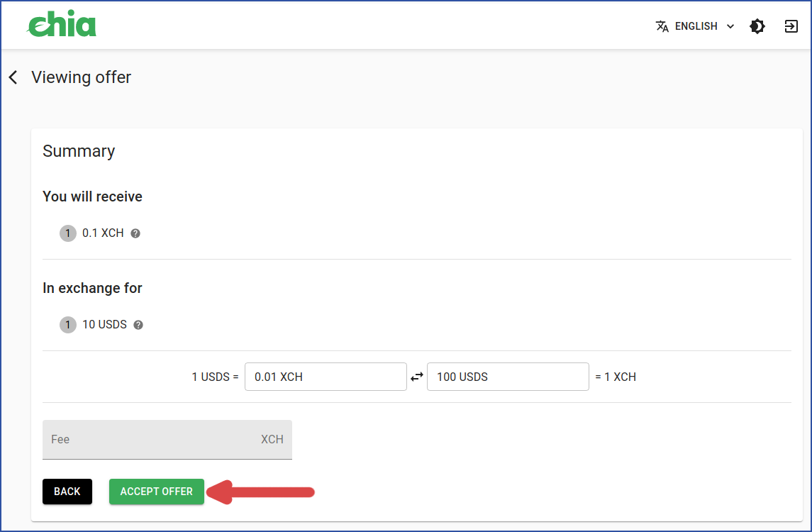
Task: Focus the Fee XCH input field
Action: (x=167, y=439)
